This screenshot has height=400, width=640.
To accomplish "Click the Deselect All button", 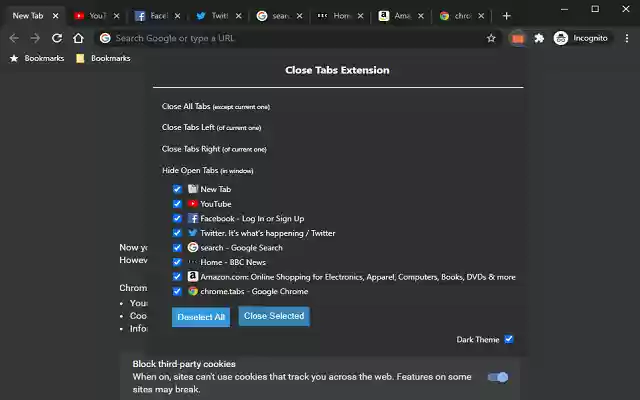I will click(x=201, y=317).
